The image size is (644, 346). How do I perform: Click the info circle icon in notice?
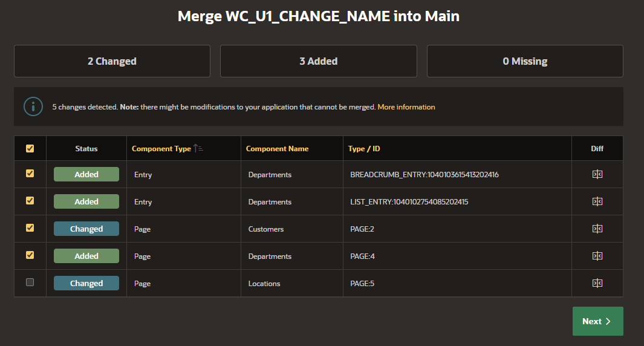pyautogui.click(x=33, y=106)
